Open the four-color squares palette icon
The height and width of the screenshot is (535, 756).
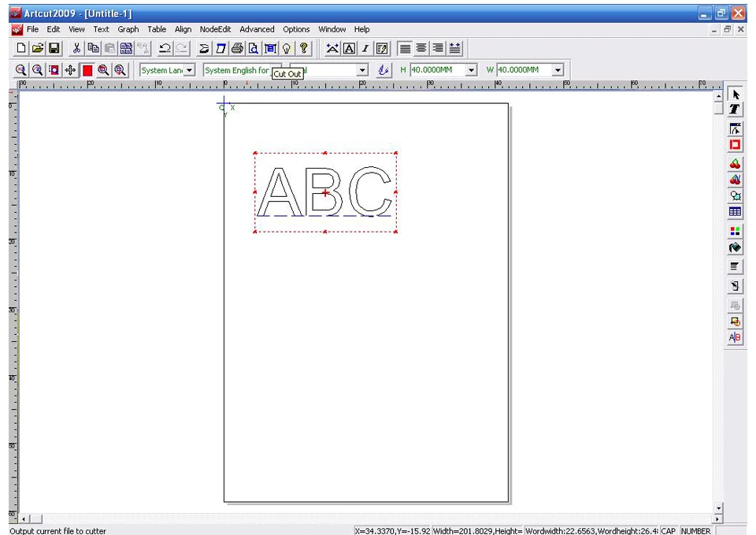click(x=735, y=231)
